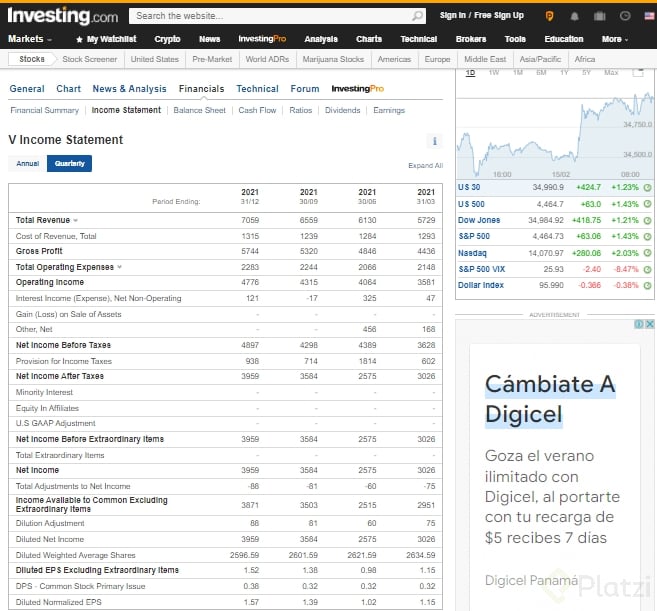The width and height of the screenshot is (657, 611).
Task: Click the Gross Profit row label
Action: (x=39, y=251)
